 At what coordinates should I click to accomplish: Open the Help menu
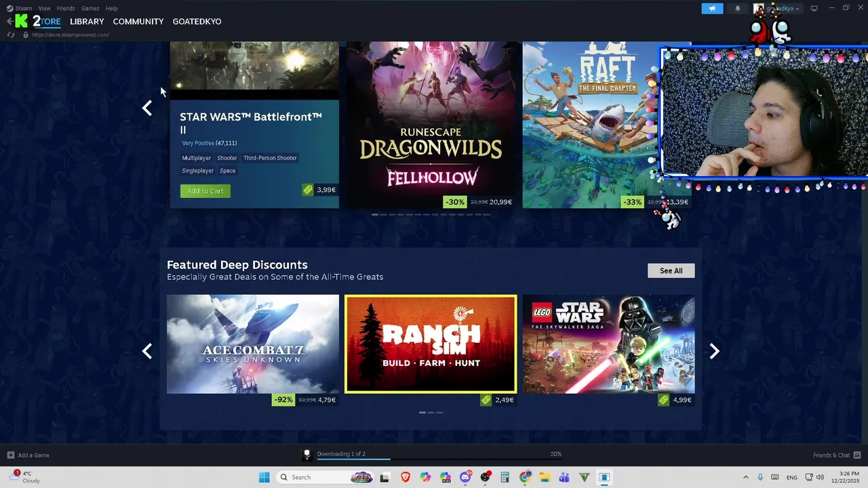112,8
